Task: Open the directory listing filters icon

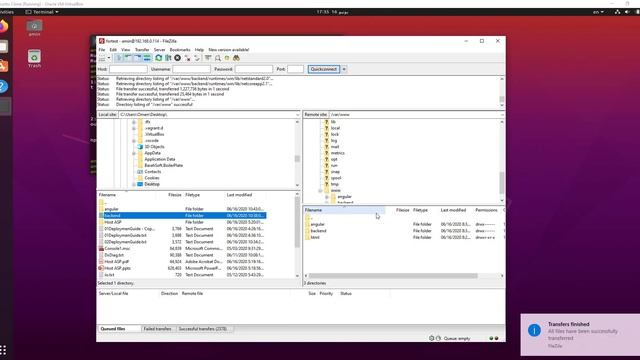Action: [x=208, y=58]
